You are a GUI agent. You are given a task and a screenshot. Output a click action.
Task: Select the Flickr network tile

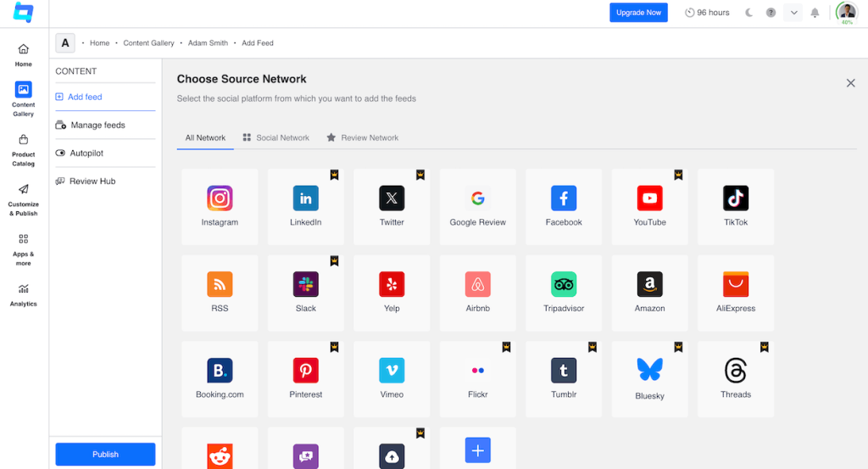pyautogui.click(x=478, y=379)
